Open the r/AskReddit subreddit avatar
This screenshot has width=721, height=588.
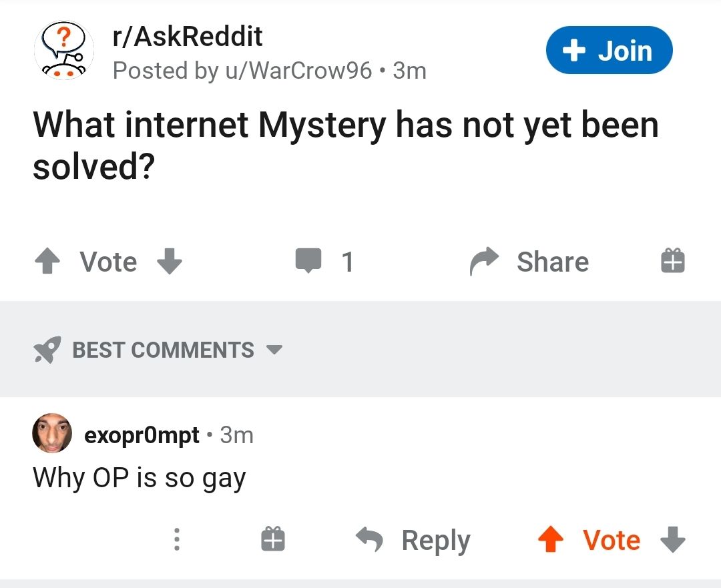63,50
